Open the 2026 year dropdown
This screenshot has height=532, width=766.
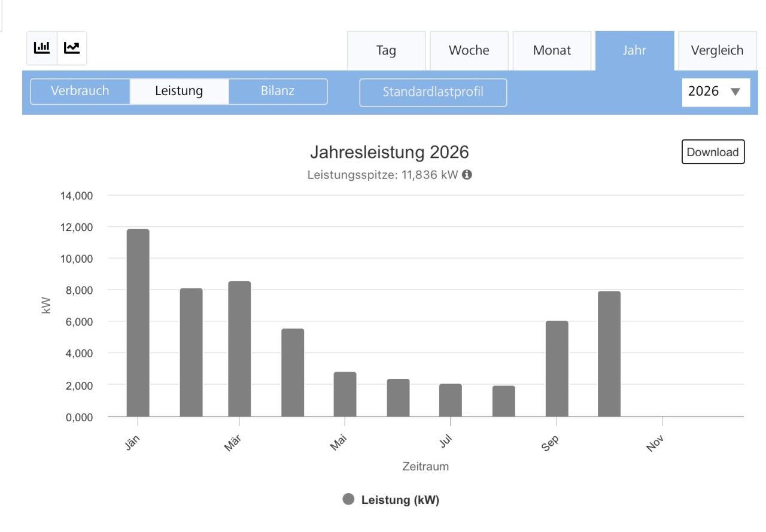[x=716, y=92]
